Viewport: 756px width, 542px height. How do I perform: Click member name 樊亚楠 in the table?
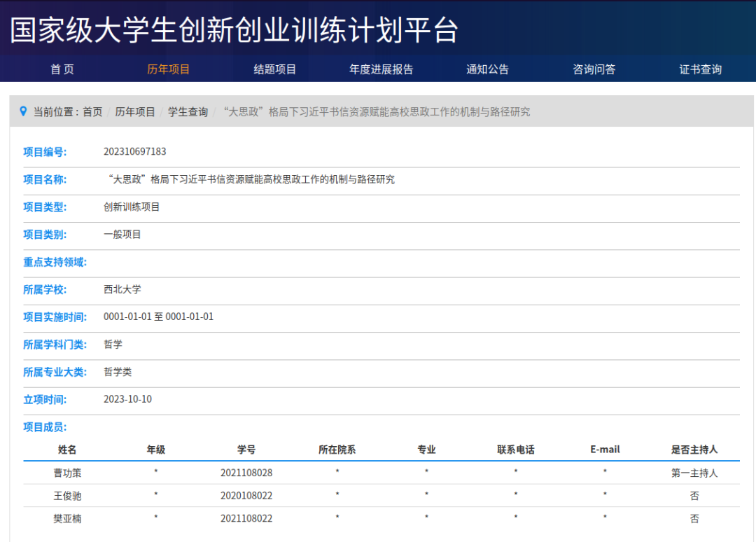[x=67, y=519]
